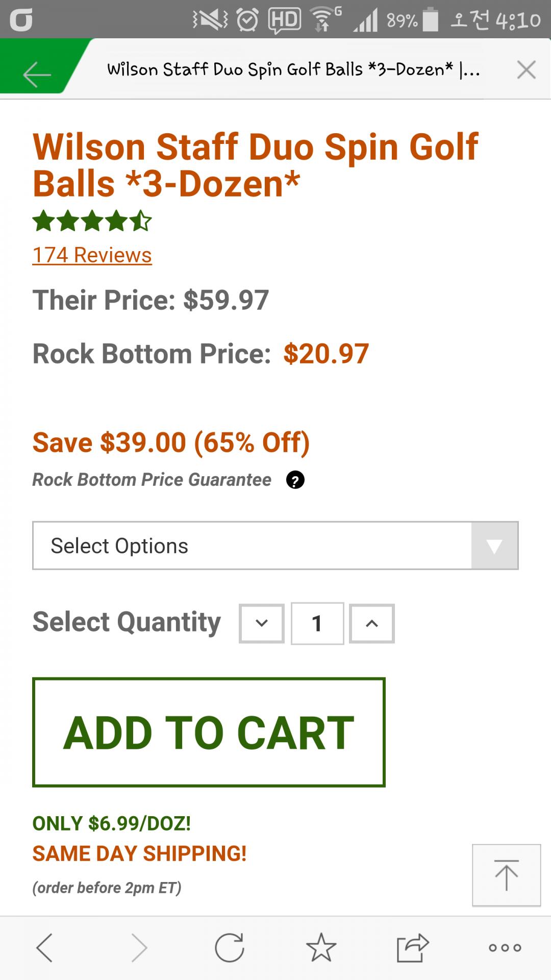Screen dimensions: 551x980
Task: Focus the quantity number field
Action: click(x=317, y=623)
